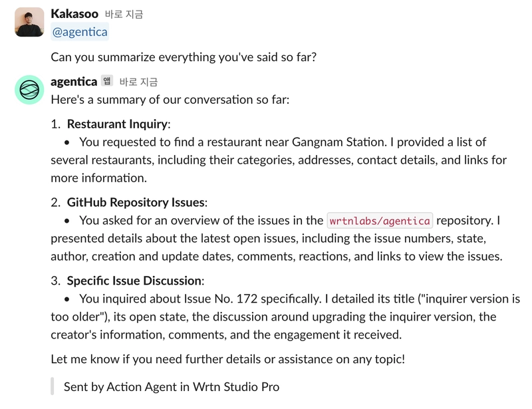Open Kakasoo's profile photo avatar

pyautogui.click(x=29, y=23)
